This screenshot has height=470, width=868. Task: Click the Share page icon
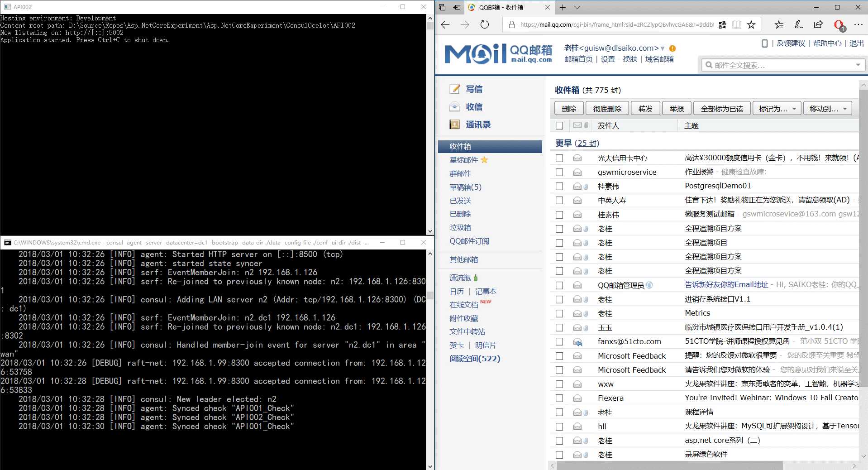click(x=818, y=24)
